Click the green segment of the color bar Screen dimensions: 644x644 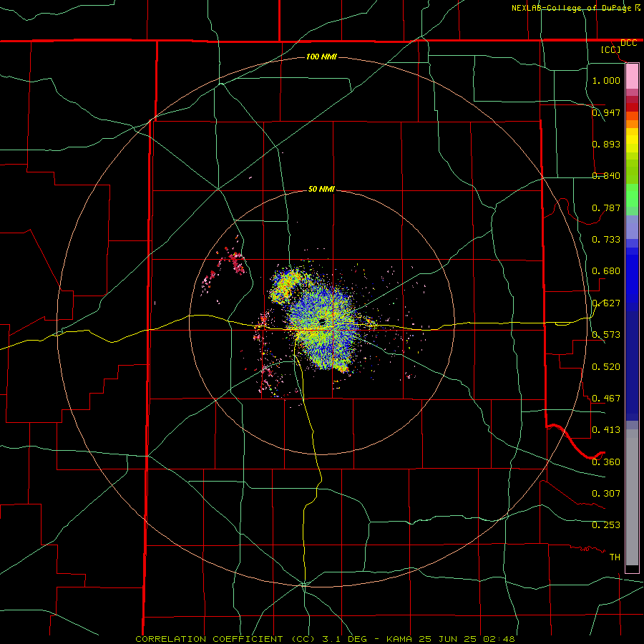[x=632, y=195]
